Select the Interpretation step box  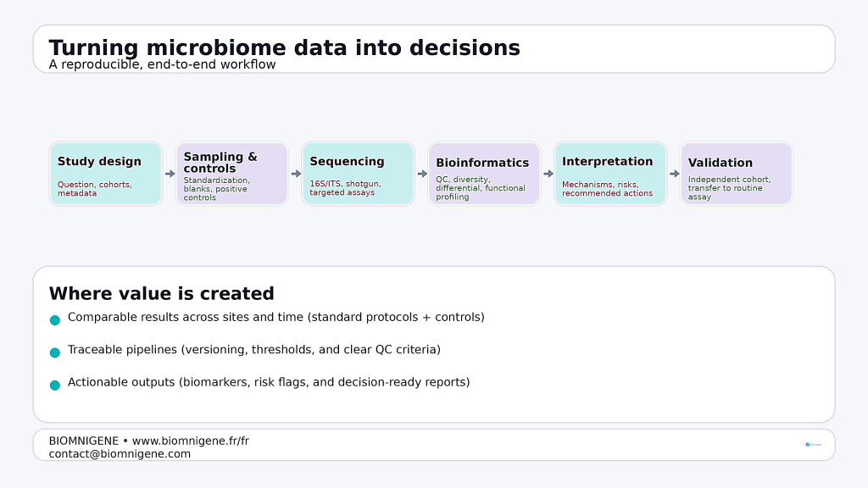pyautogui.click(x=610, y=174)
